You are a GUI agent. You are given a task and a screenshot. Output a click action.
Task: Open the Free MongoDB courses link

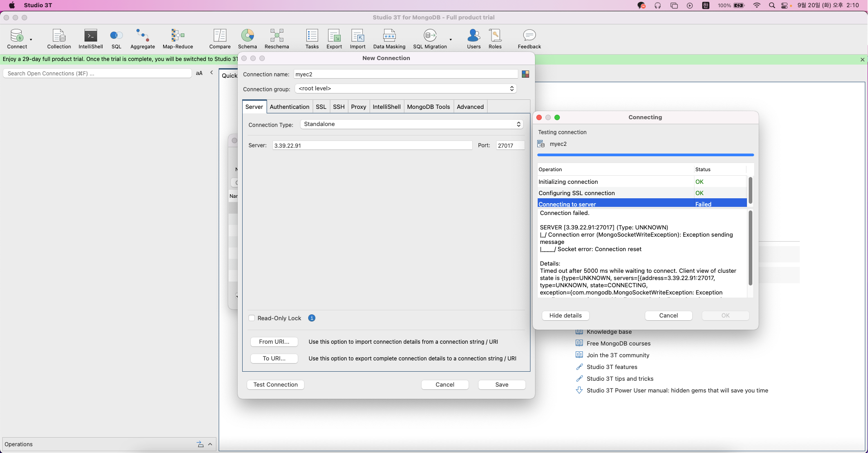(619, 344)
